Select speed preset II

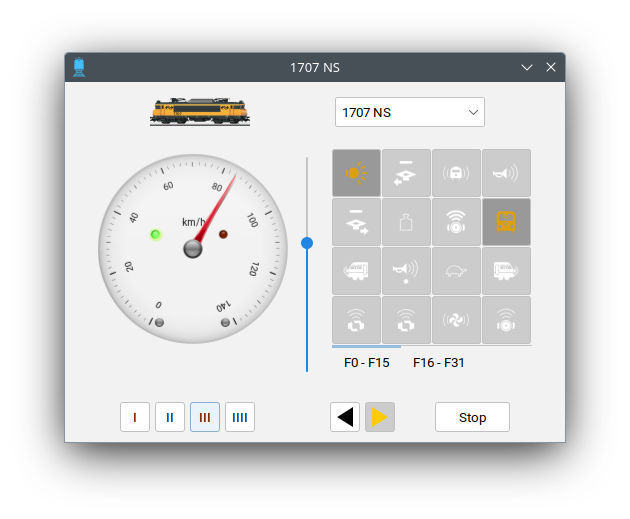point(170,417)
